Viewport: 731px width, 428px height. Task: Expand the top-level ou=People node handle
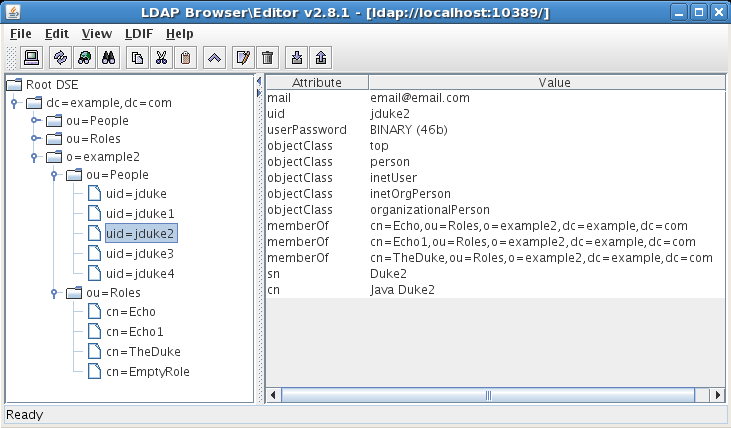(x=35, y=120)
